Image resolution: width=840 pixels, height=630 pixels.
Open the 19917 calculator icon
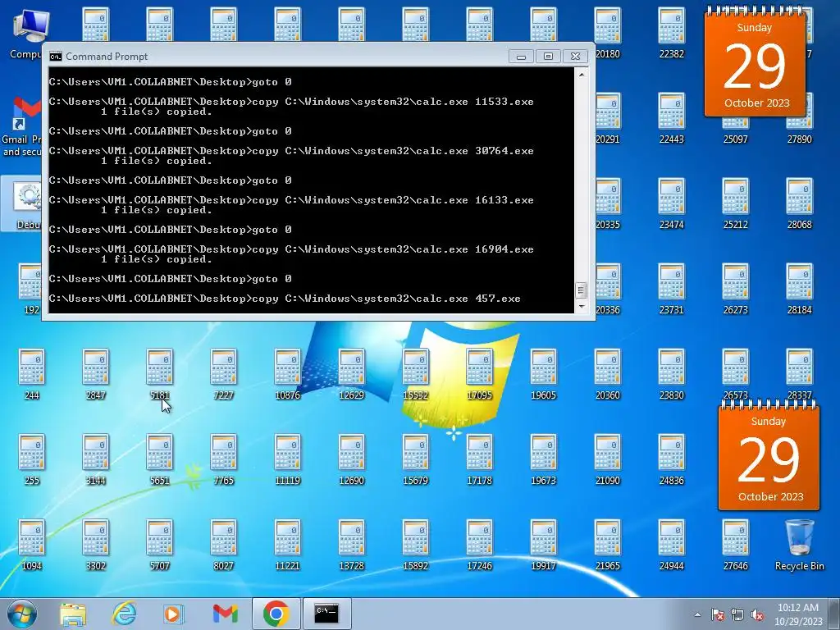(x=543, y=545)
